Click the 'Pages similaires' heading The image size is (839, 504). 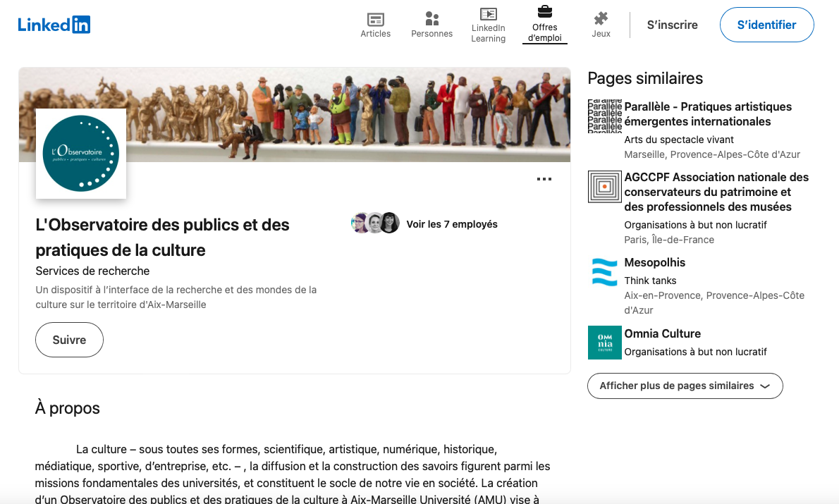pyautogui.click(x=645, y=79)
